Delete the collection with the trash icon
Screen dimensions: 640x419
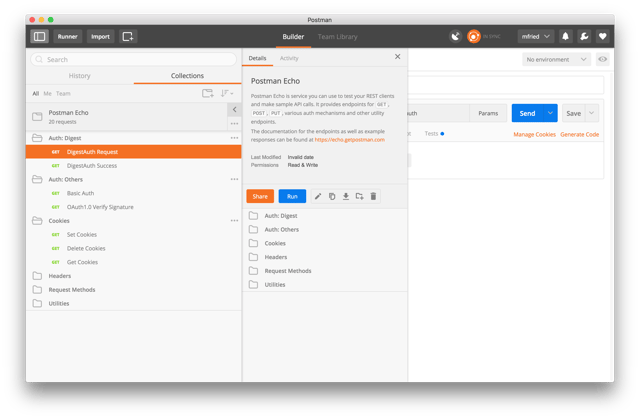(373, 196)
